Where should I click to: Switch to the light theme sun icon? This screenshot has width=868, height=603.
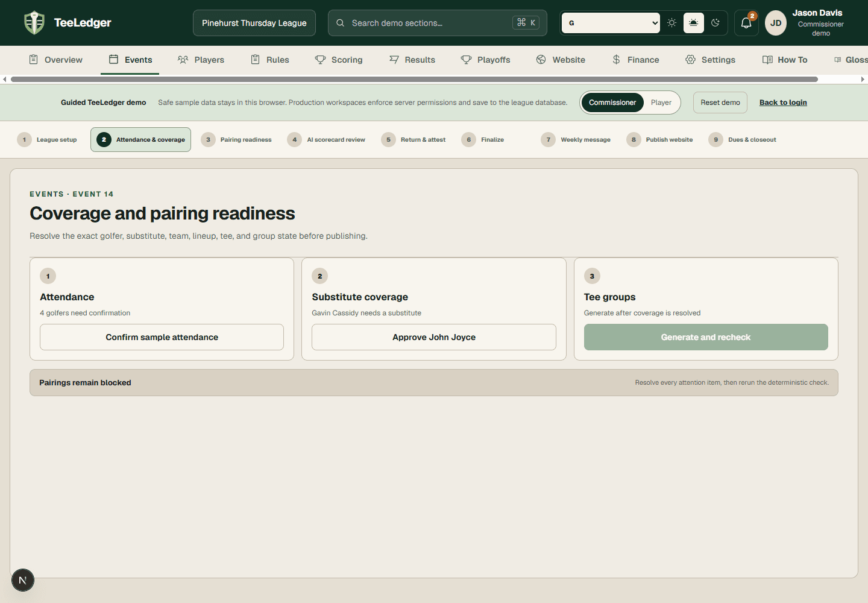point(671,23)
